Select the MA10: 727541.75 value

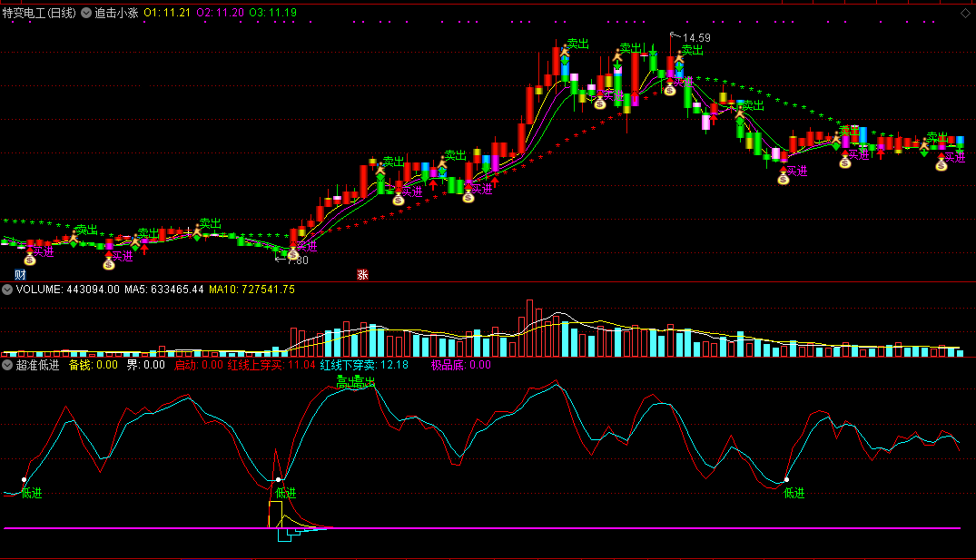(252, 290)
